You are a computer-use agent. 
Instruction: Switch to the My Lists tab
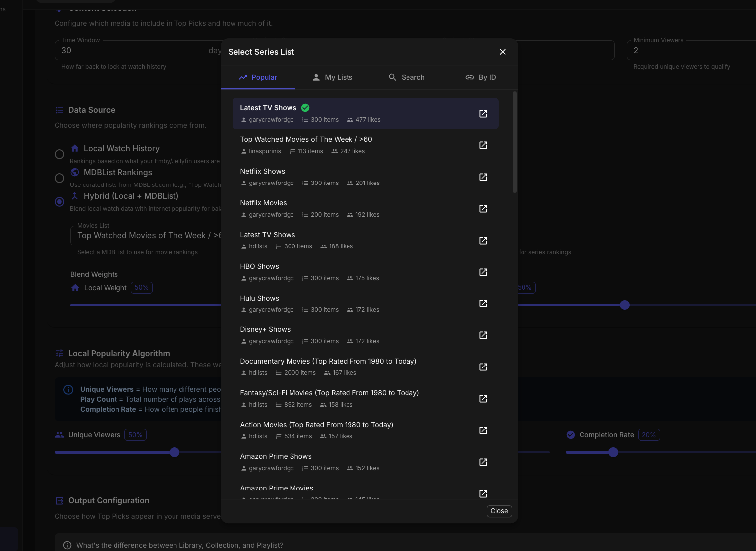332,77
